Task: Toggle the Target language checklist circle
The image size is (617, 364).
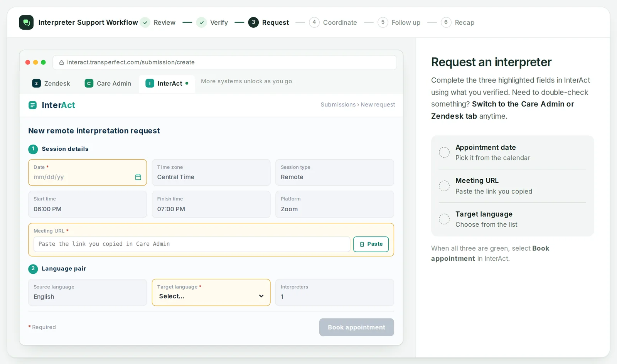Action: [x=444, y=219]
